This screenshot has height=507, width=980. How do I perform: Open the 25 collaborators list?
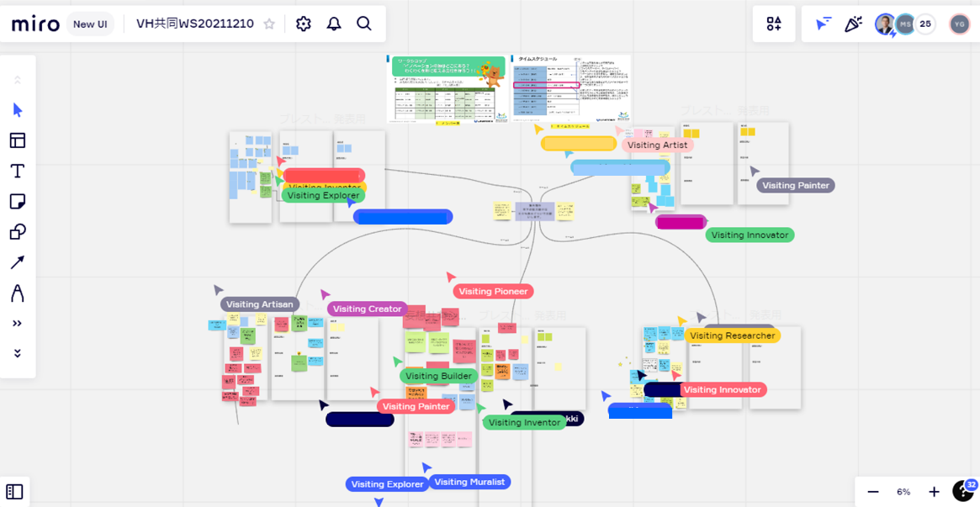click(x=925, y=24)
